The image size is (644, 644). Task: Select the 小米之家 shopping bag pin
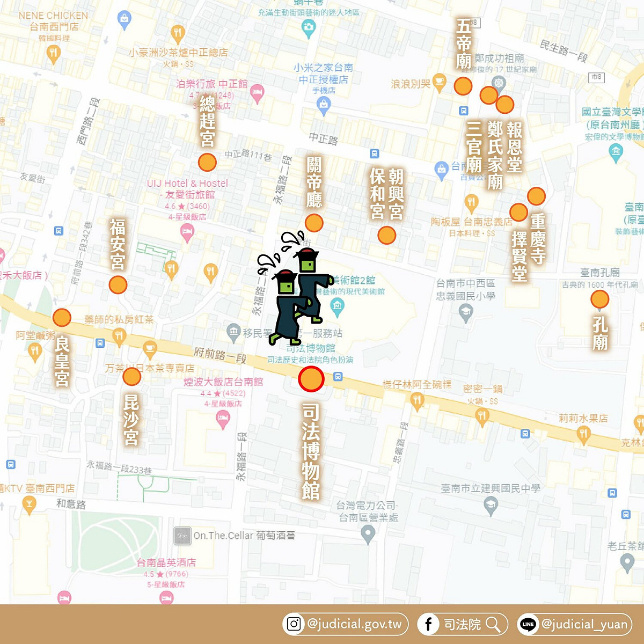click(324, 105)
